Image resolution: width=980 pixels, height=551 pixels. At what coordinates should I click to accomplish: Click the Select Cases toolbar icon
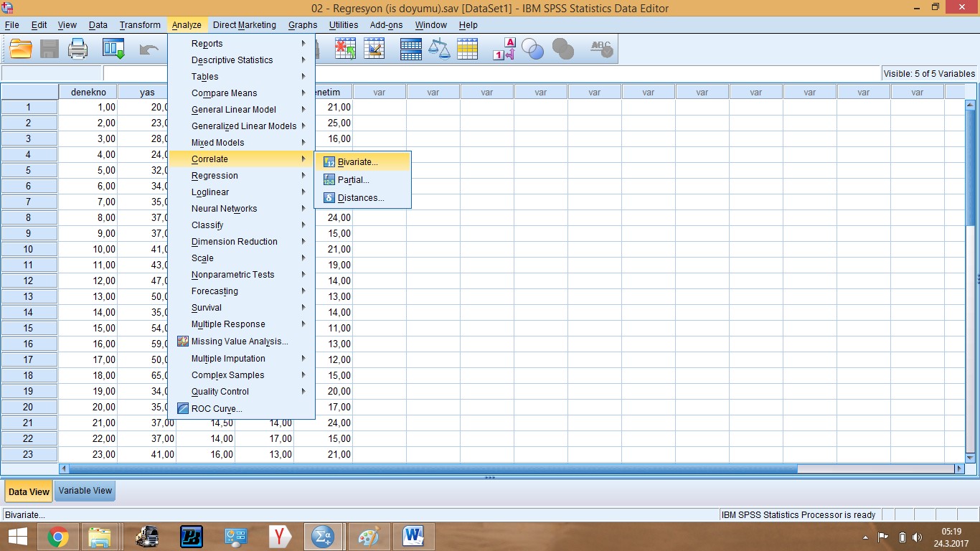point(468,49)
